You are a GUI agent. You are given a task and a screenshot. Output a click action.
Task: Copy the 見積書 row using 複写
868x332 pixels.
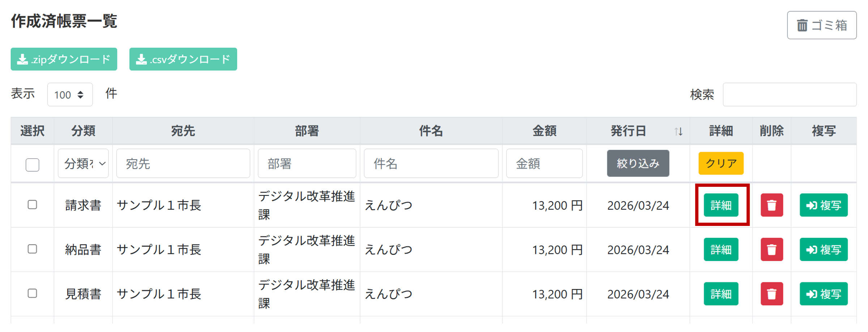[x=823, y=294]
